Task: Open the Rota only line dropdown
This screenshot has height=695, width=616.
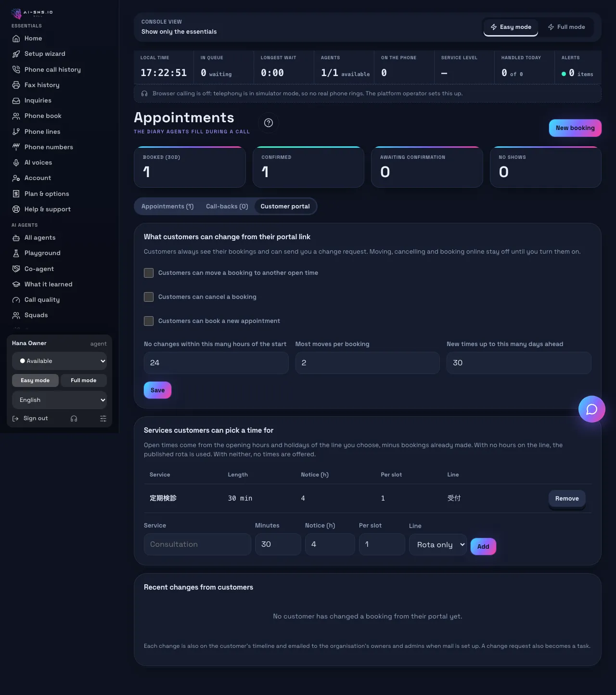Action: point(438,544)
